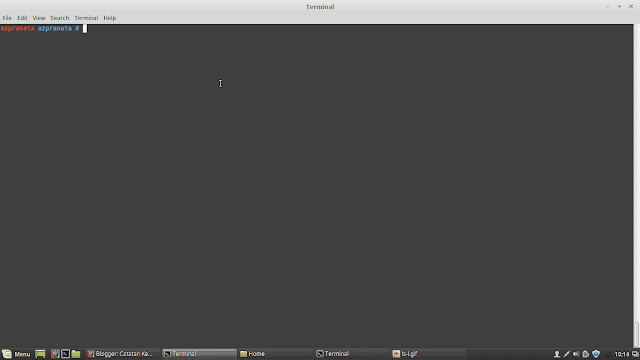Image resolution: width=640 pixels, height=360 pixels.
Task: Minimize the Terminal window
Action: [x=608, y=7]
